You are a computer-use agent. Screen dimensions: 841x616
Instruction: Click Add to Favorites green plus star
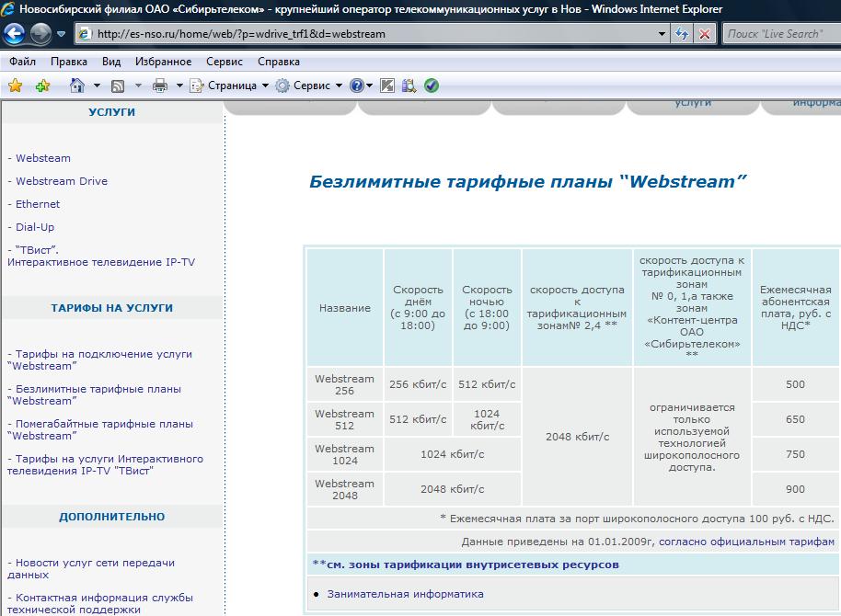[x=42, y=86]
